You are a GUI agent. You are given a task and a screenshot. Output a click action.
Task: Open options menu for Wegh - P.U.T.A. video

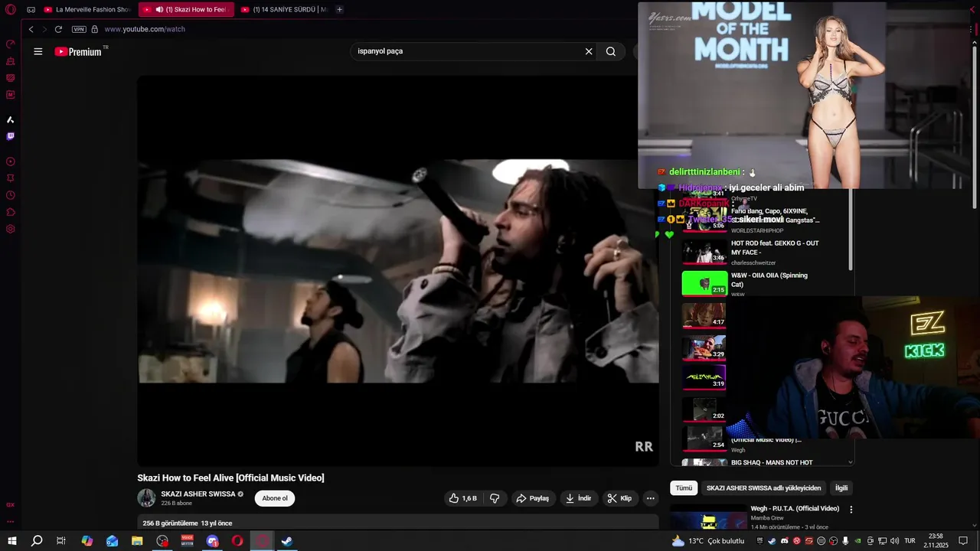click(x=851, y=510)
